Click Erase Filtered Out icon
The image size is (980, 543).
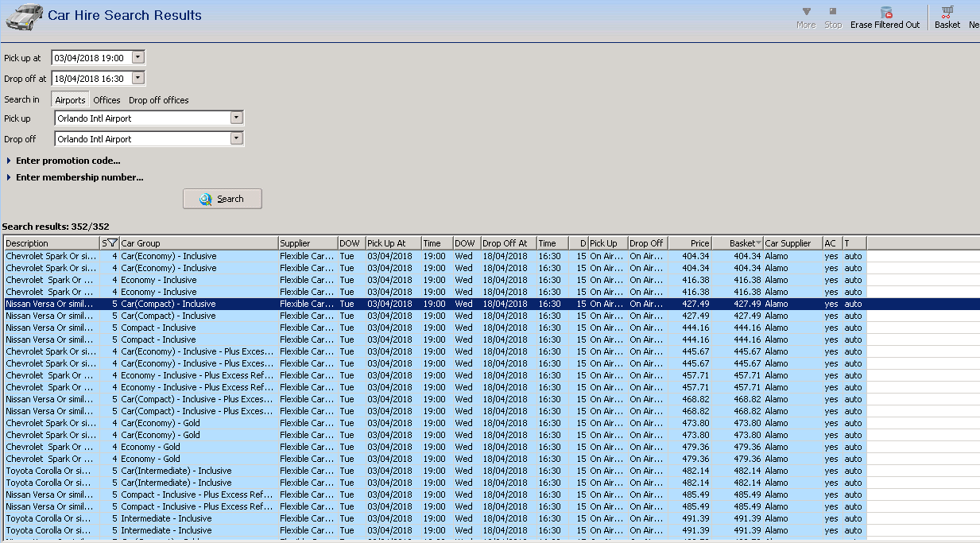point(885,12)
